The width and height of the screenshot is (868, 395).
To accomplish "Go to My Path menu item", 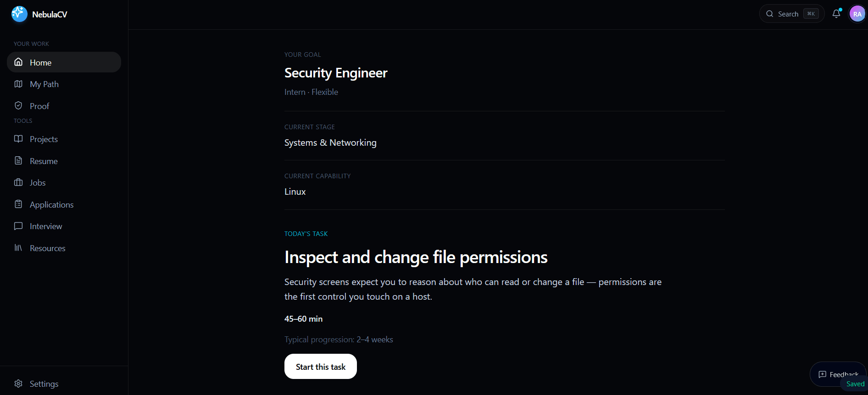I will (64, 84).
